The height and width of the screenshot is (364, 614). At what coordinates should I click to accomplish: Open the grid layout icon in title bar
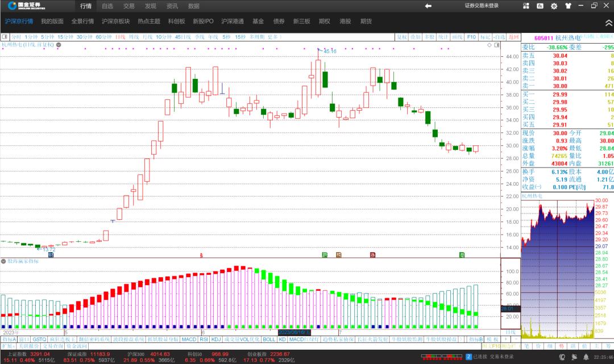tap(526, 6)
